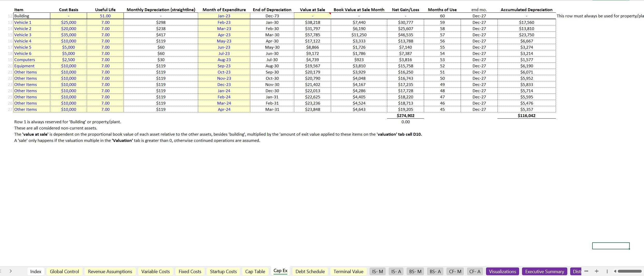Image resolution: width=644 pixels, height=276 pixels.
Task: Select the Apr-24 expenditure month cell
Action: 224,109
